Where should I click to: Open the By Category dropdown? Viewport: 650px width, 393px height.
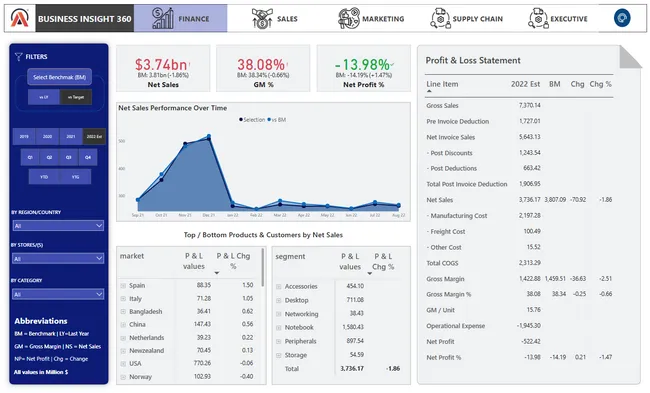pyautogui.click(x=58, y=294)
